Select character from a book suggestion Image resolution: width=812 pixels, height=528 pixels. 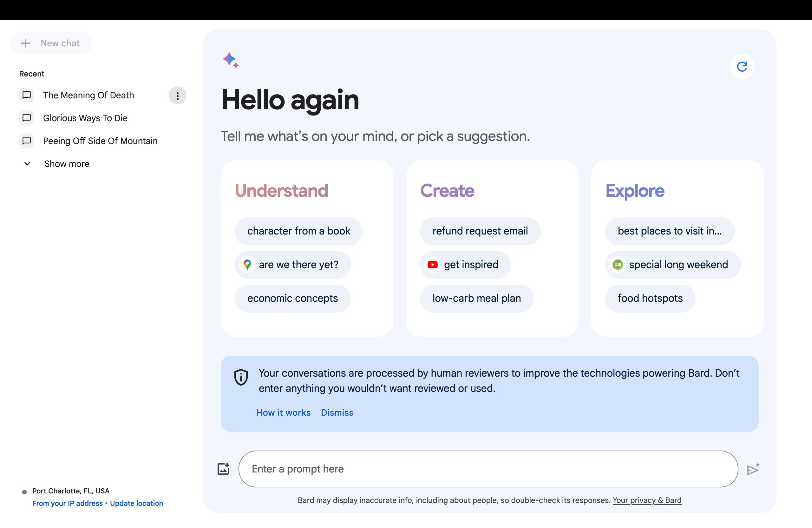point(298,231)
